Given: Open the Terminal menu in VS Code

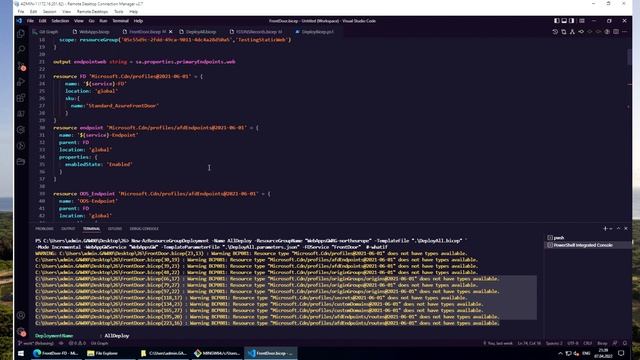Looking at the screenshot, I should click(120, 21).
